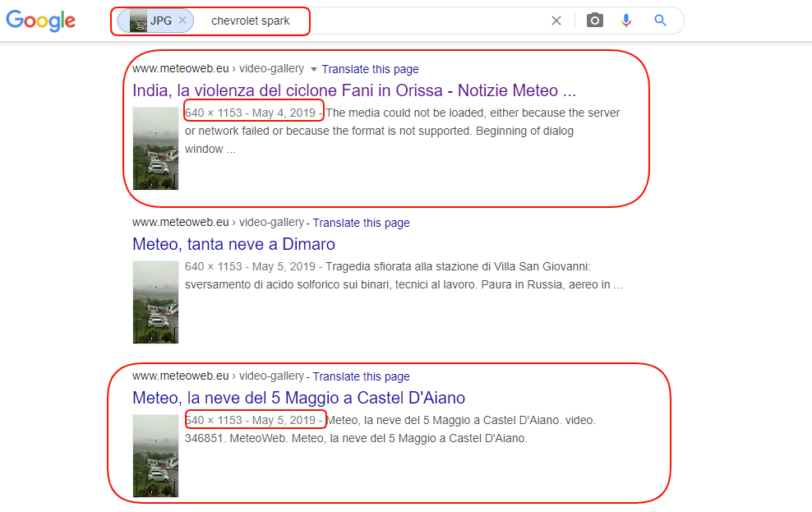Select the JPG thumbnail in search box
The height and width of the screenshot is (512, 812).
pyautogui.click(x=138, y=21)
